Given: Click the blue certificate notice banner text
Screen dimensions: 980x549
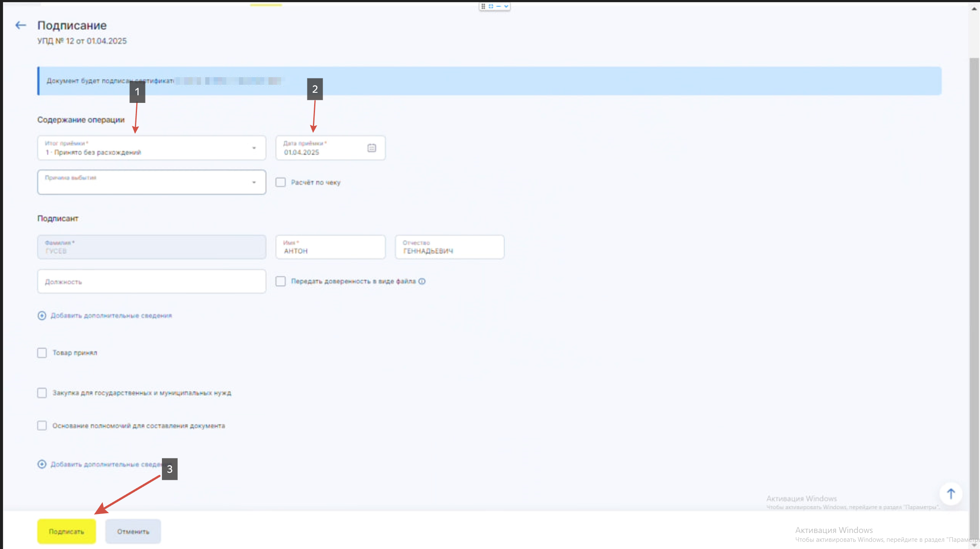Looking at the screenshot, I should 110,81.
